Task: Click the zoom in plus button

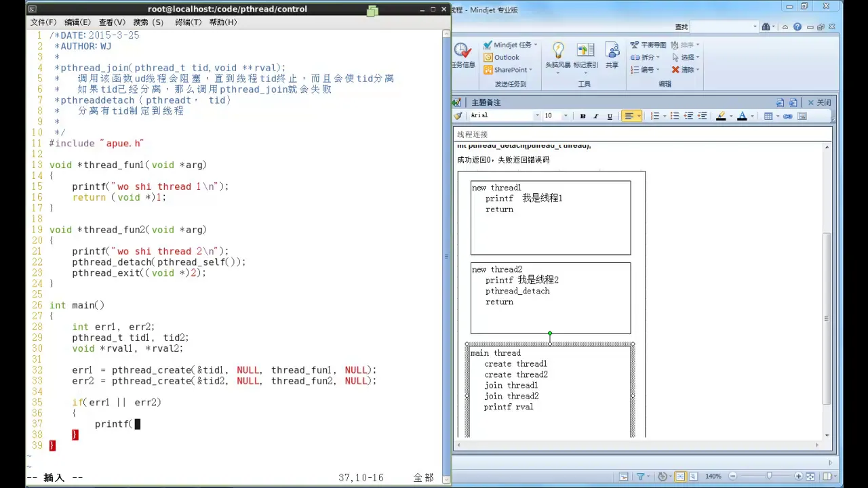Action: click(x=798, y=476)
